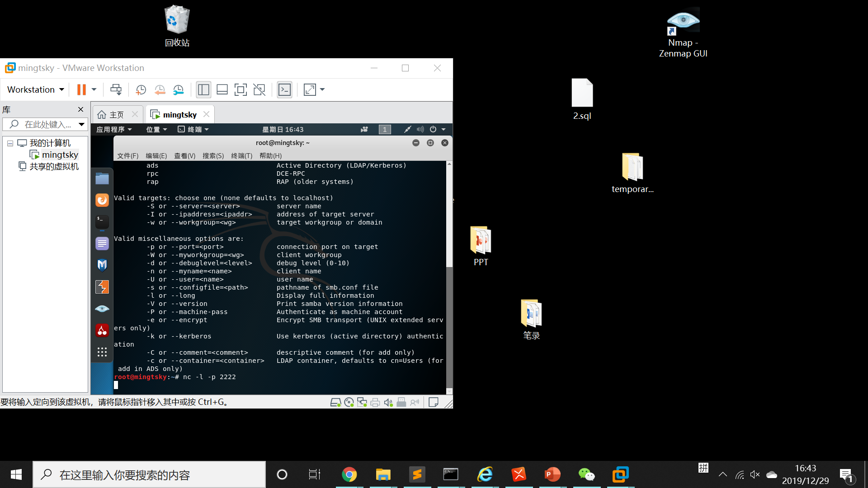
Task: Expand the pause power options arrow
Action: 94,89
